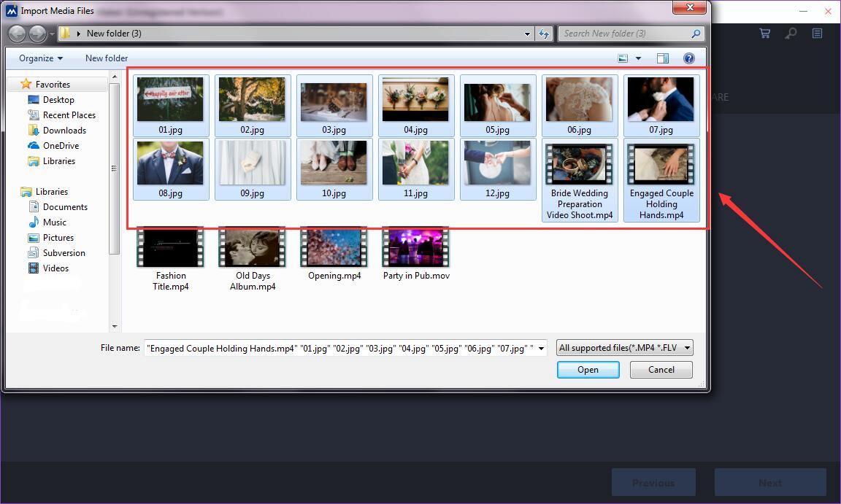Viewport: 841px width, 504px height.
Task: Open Videos library
Action: point(48,268)
